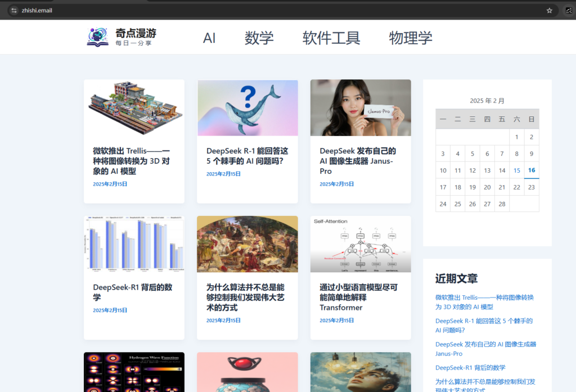576x392 pixels.
Task: Open DeepSeek Janus-Pro link in the 近期文章 list
Action: [485, 349]
